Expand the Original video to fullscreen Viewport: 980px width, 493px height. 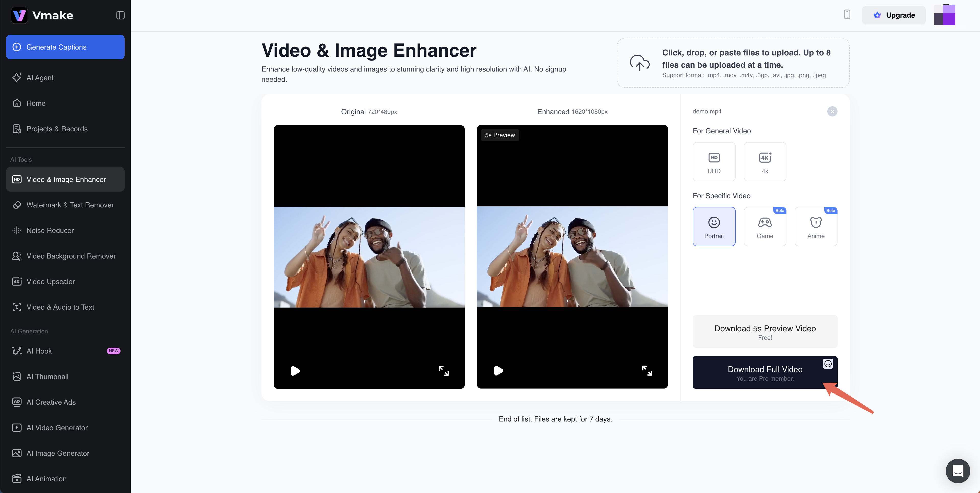[444, 370]
